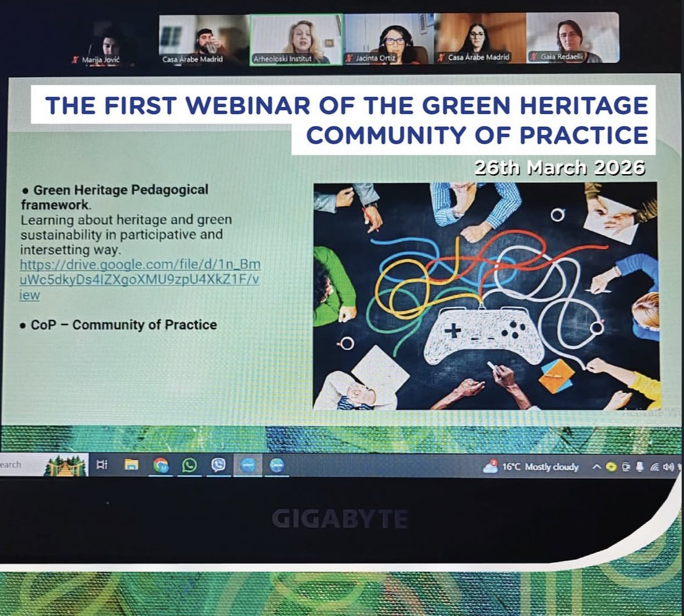Open WhatsApp from the taskbar
Image resolution: width=684 pixels, height=616 pixels.
[x=189, y=465]
